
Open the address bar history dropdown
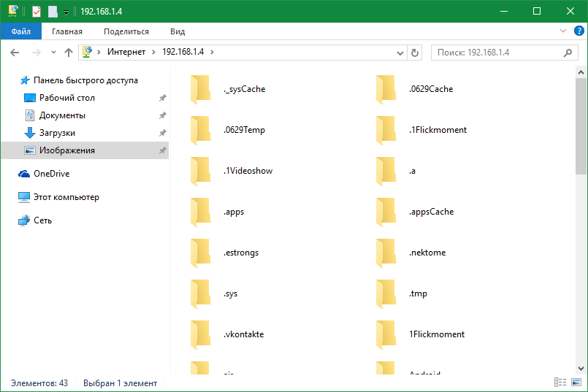pos(400,53)
